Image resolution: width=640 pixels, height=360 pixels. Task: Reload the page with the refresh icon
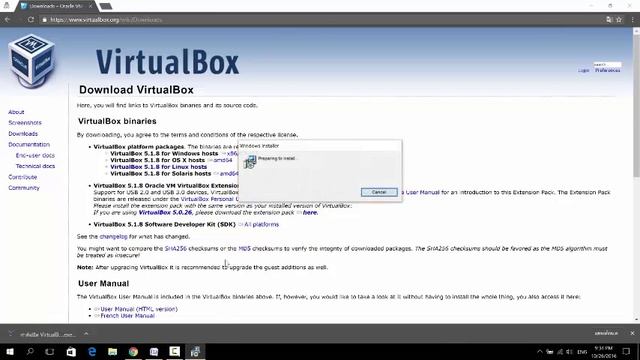[x=31, y=20]
